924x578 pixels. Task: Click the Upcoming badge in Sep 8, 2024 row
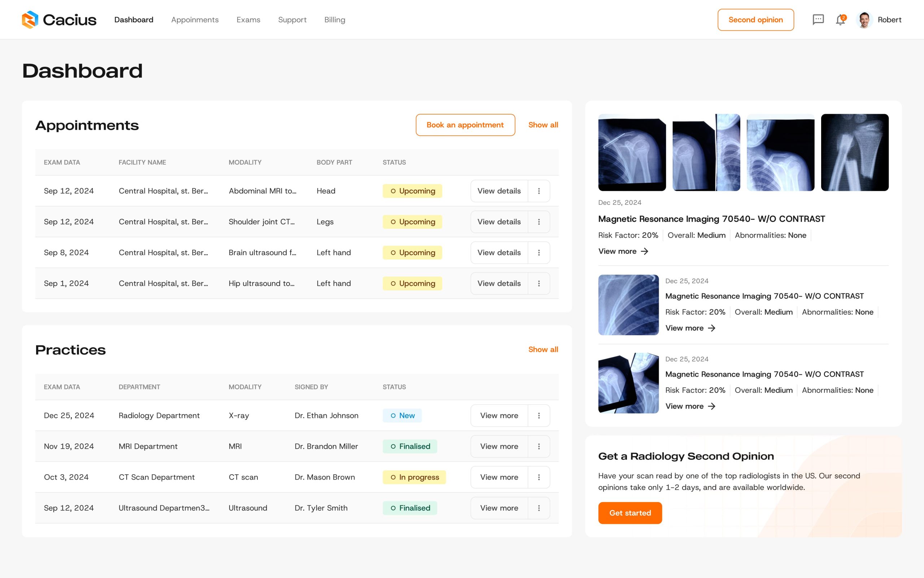tap(412, 253)
